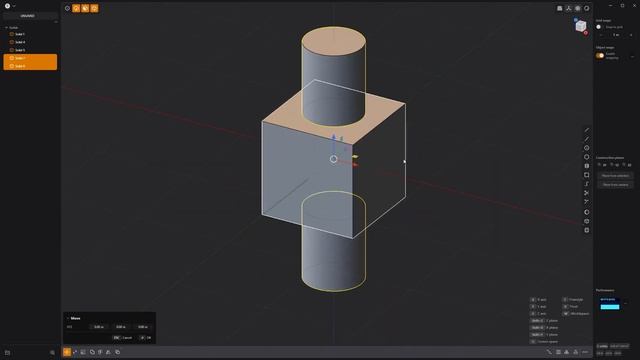This screenshot has width=640, height=360.
Task: Click the view orientation cube
Action: tap(580, 26)
